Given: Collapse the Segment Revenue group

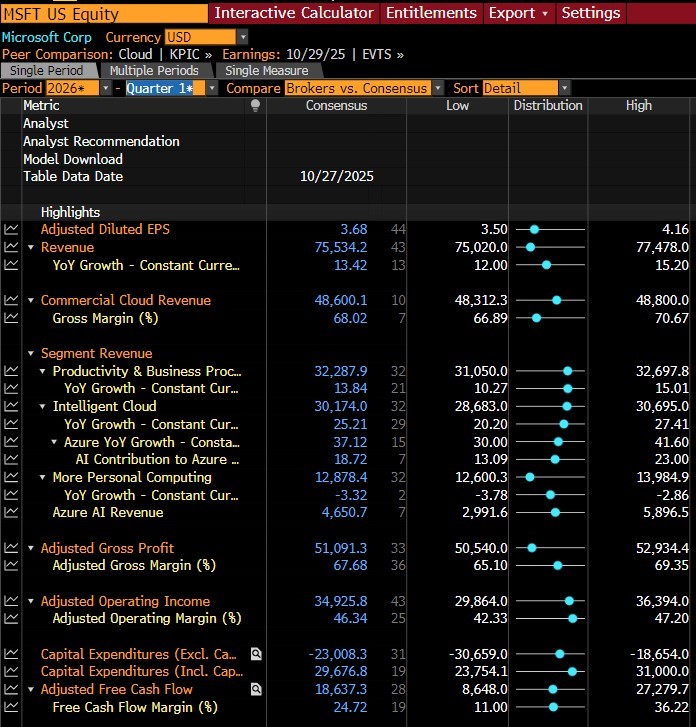Looking at the screenshot, I should [x=32, y=353].
